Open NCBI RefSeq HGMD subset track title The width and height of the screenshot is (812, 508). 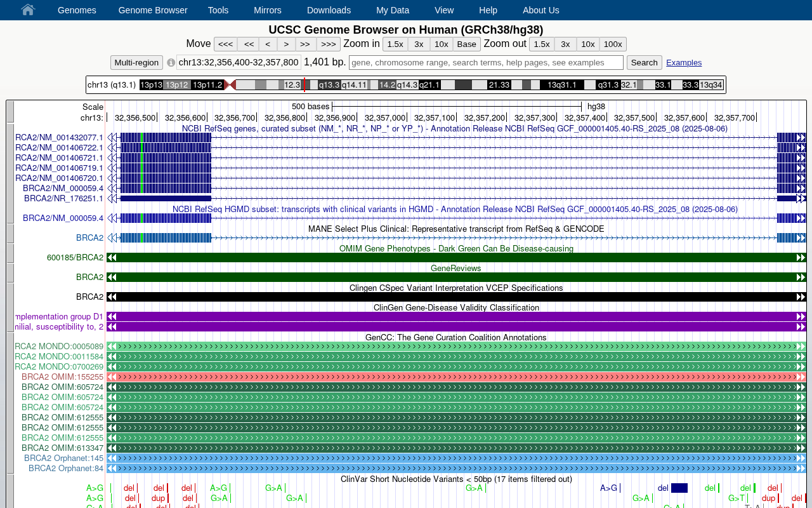pos(455,209)
